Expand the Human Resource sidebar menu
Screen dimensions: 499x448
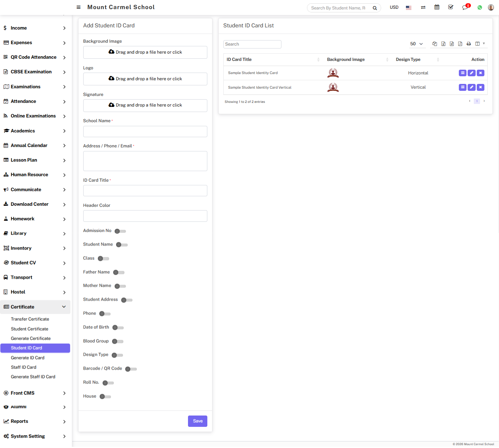(x=35, y=175)
